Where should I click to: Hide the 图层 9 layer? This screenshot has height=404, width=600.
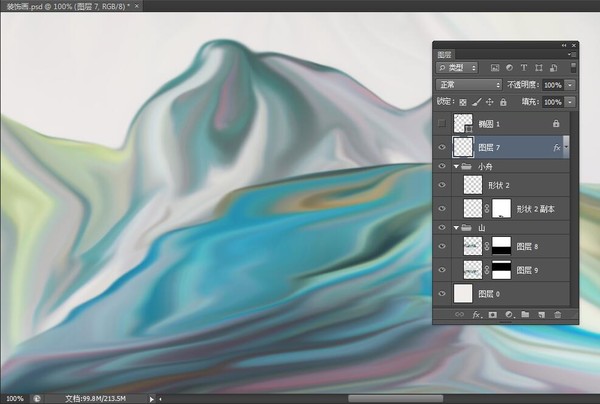click(442, 270)
